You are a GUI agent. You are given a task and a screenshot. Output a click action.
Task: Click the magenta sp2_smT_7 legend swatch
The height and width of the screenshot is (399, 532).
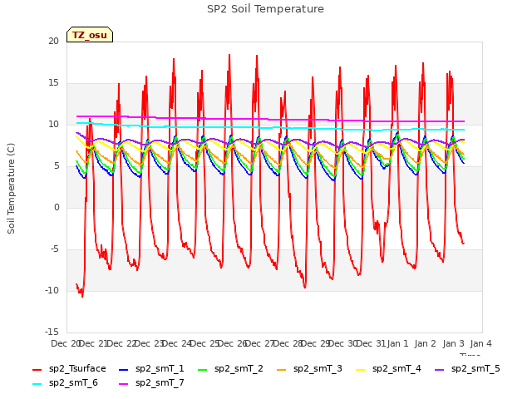click(124, 384)
